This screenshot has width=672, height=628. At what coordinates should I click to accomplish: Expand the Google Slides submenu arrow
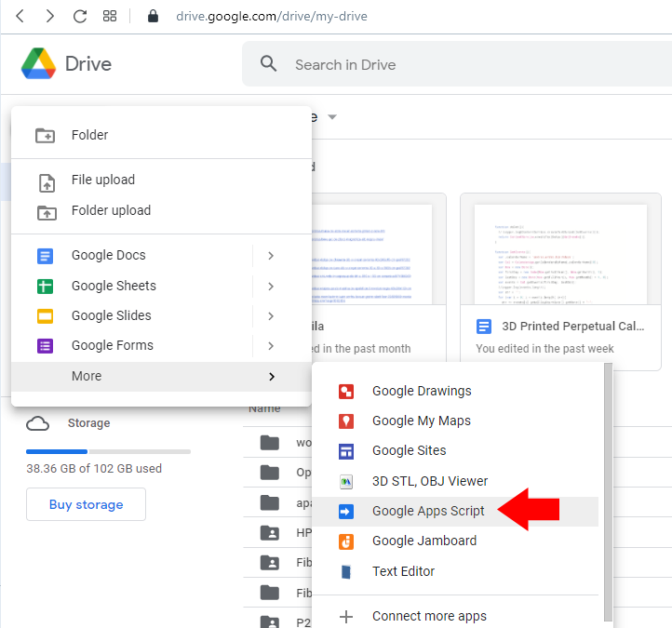tap(271, 316)
